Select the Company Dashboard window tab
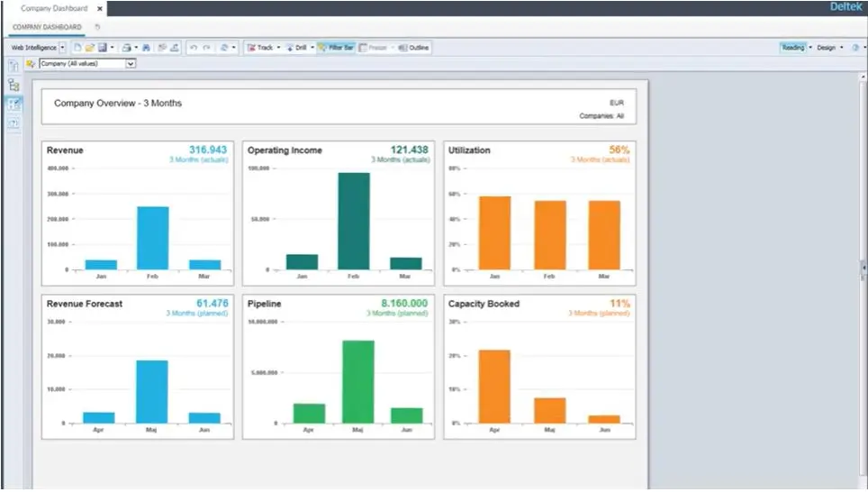Image resolution: width=868 pixels, height=492 pixels. [54, 8]
